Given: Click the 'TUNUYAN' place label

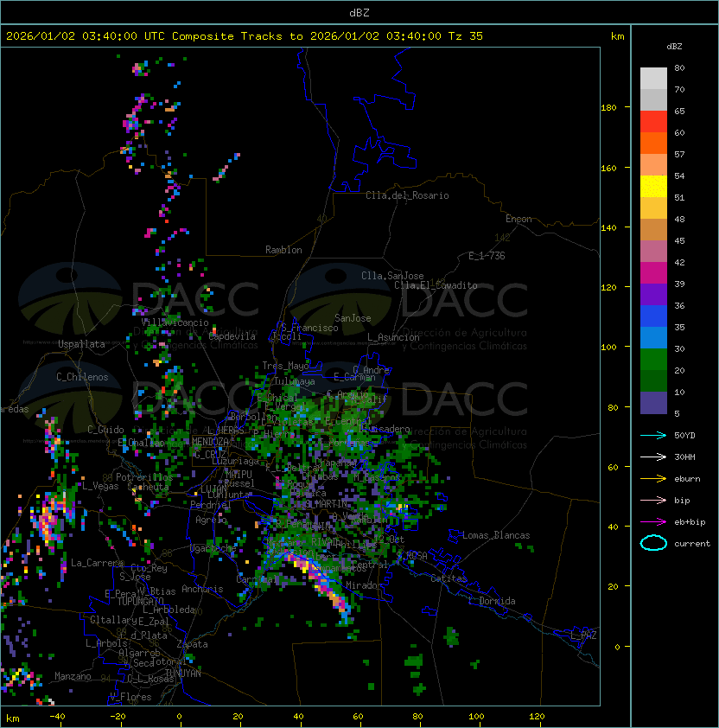Looking at the screenshot, I should point(183,674).
